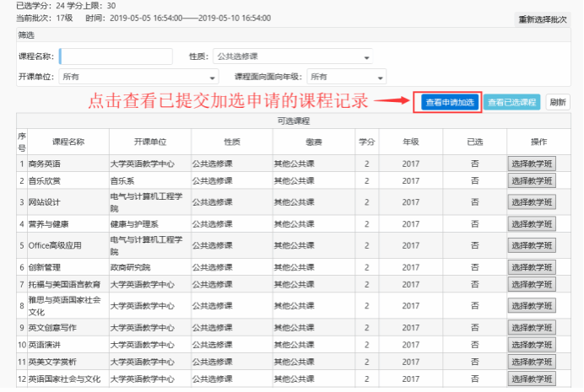Select 选择教学班 for 音乐欣赏
The width and height of the screenshot is (584, 392).
pos(532,180)
